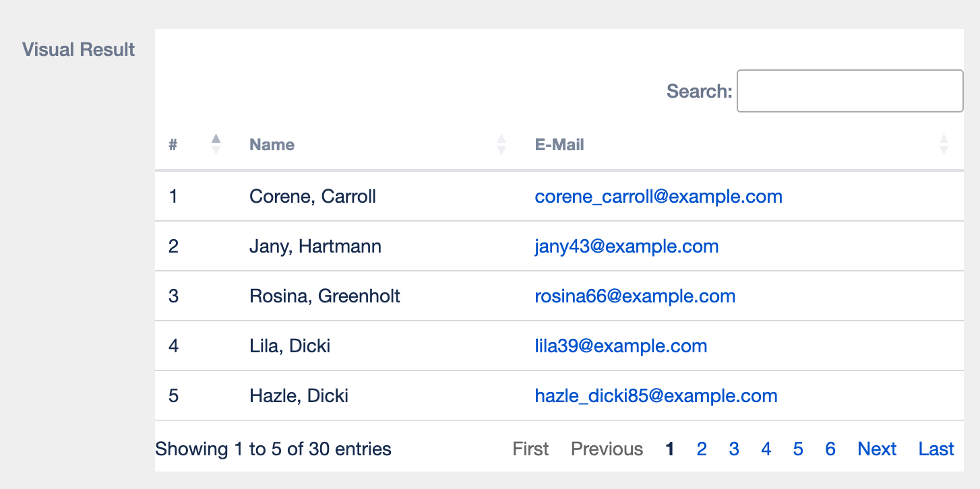Image resolution: width=980 pixels, height=489 pixels.
Task: Jump to the Last page
Action: pos(936,449)
